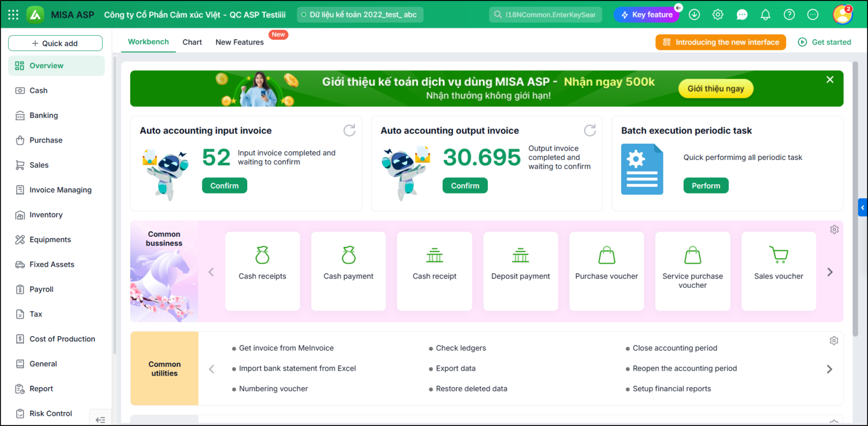Open the Report module
Viewport: 868px width, 426px height.
coord(56,389)
